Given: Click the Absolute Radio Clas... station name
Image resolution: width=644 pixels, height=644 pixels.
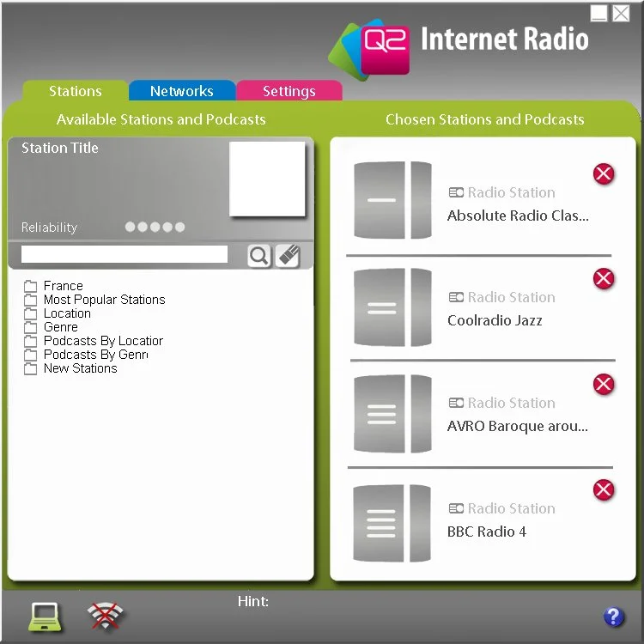Looking at the screenshot, I should coord(518,216).
